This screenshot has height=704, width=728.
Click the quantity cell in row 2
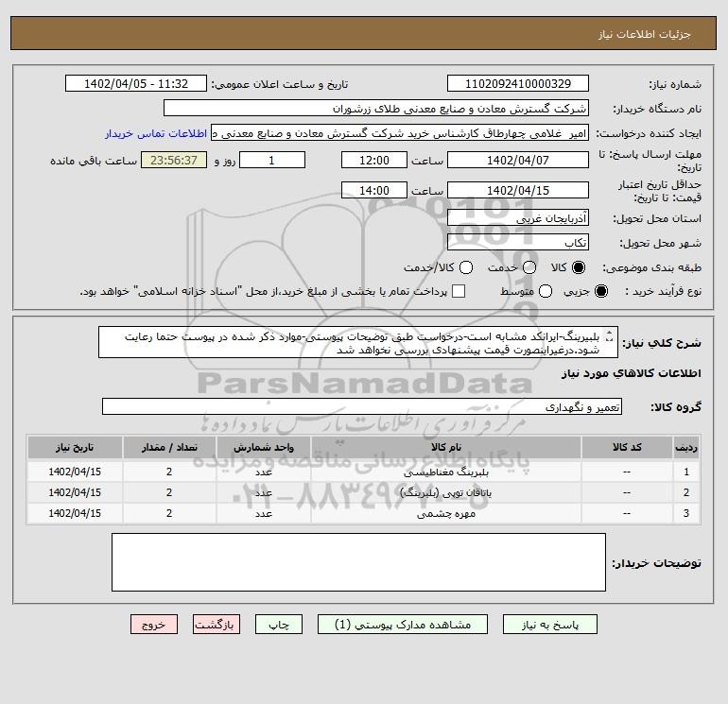point(169,492)
